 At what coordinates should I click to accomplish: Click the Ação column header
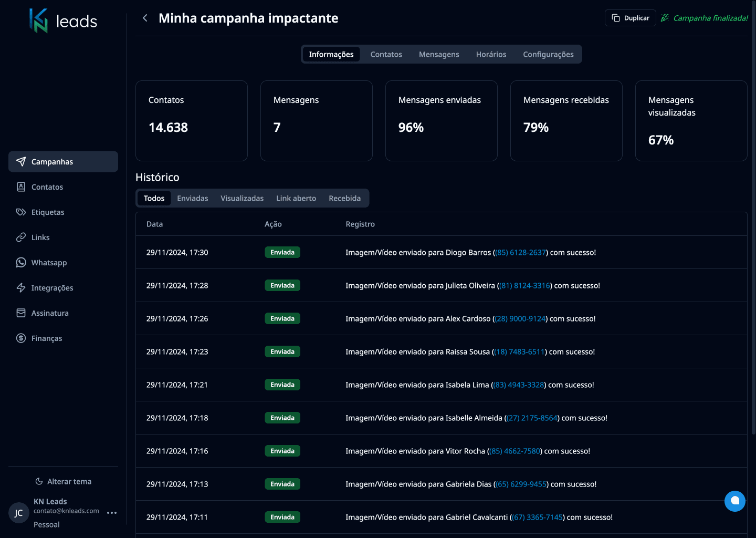[x=273, y=224]
